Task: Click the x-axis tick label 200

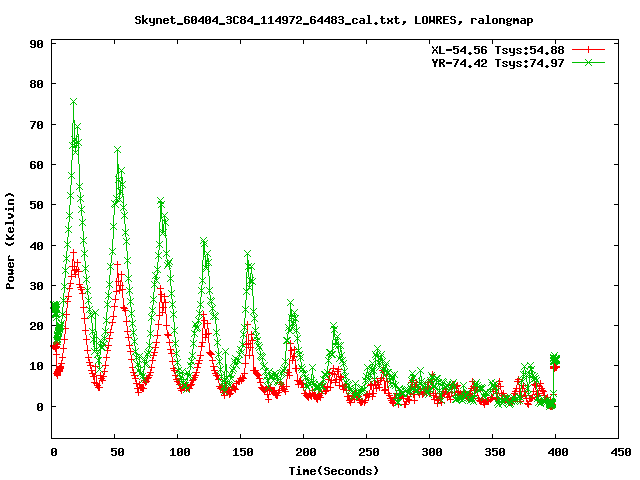Action: click(x=306, y=452)
